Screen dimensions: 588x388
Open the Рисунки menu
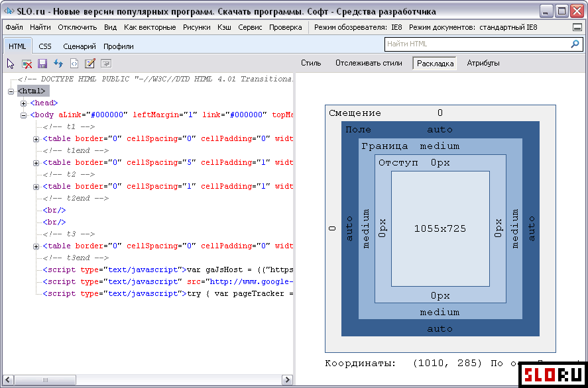(x=197, y=27)
